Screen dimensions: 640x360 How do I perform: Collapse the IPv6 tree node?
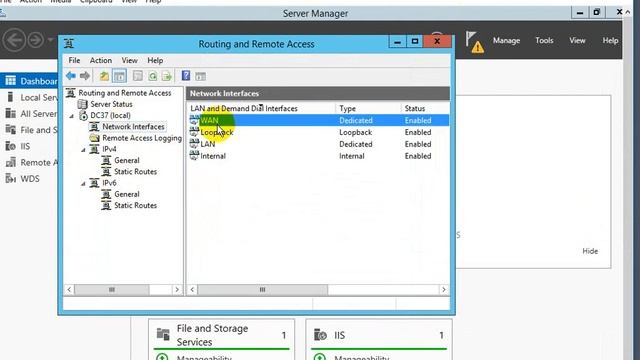83,184
